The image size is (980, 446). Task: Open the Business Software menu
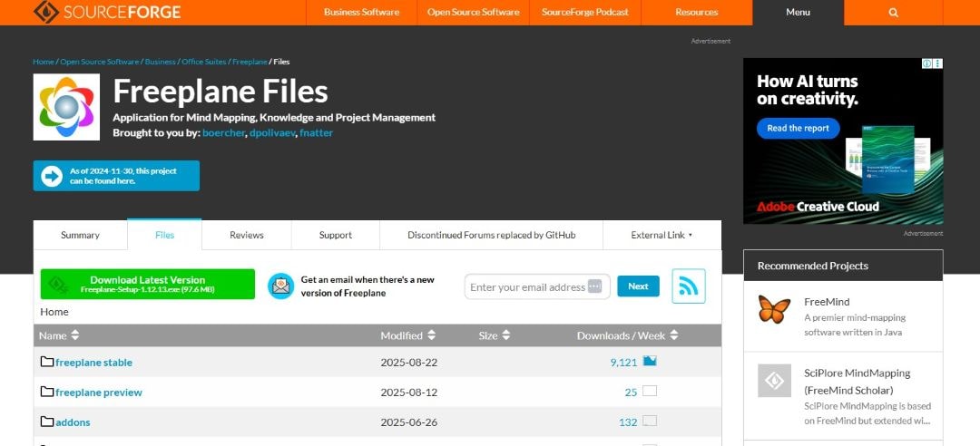361,13
